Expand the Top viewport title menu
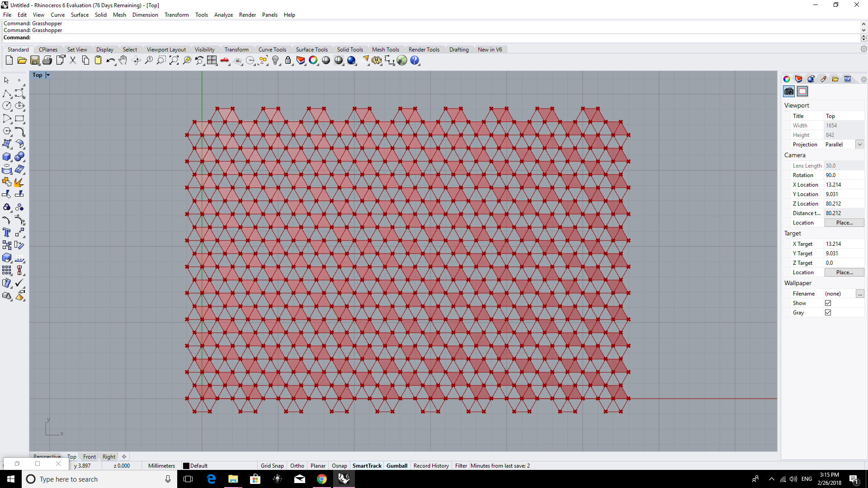 point(48,75)
